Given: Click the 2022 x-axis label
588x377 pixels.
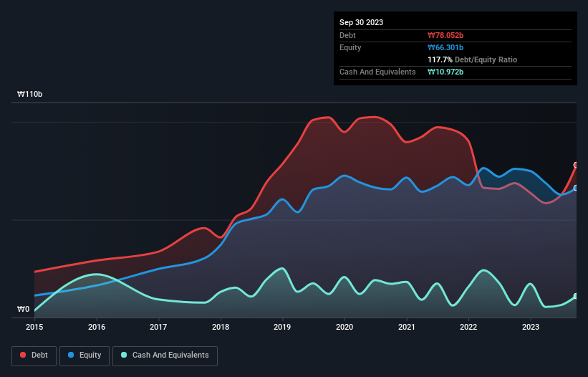Looking at the screenshot, I should click(x=468, y=327).
